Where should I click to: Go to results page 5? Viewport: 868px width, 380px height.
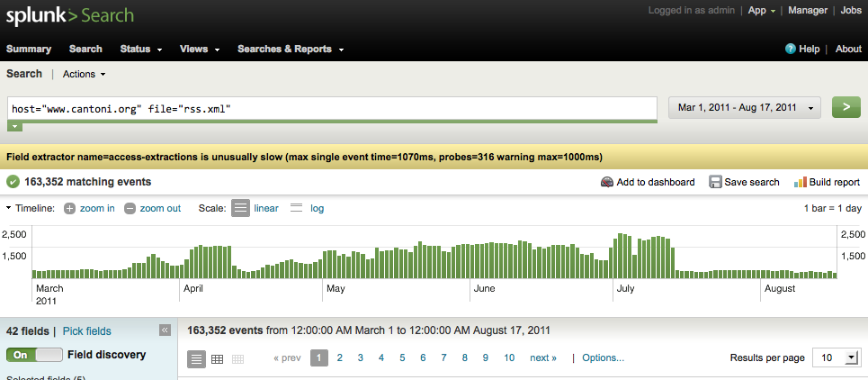pos(402,357)
